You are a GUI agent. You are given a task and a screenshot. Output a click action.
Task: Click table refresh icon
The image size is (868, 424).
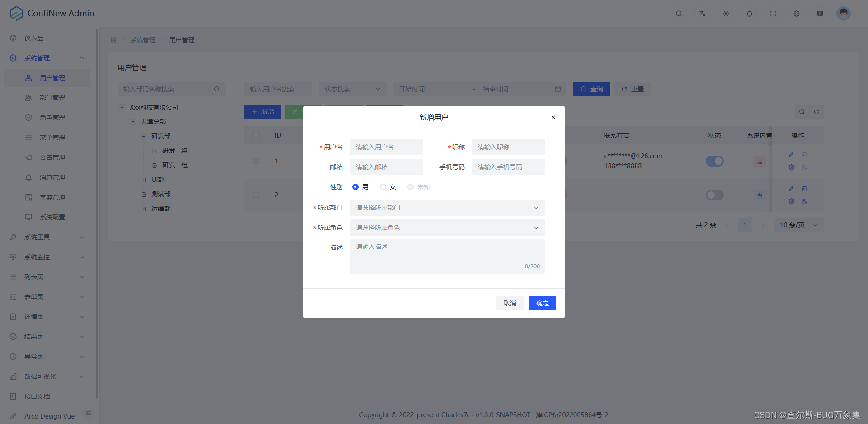coord(816,112)
